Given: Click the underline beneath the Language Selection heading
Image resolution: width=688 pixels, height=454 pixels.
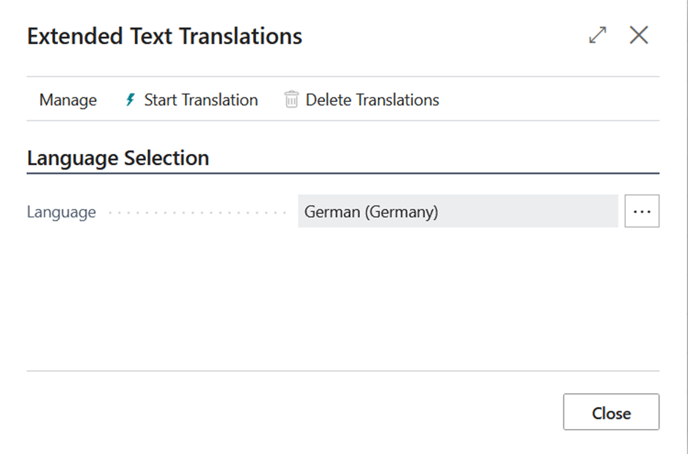Looking at the screenshot, I should pyautogui.click(x=342, y=174).
